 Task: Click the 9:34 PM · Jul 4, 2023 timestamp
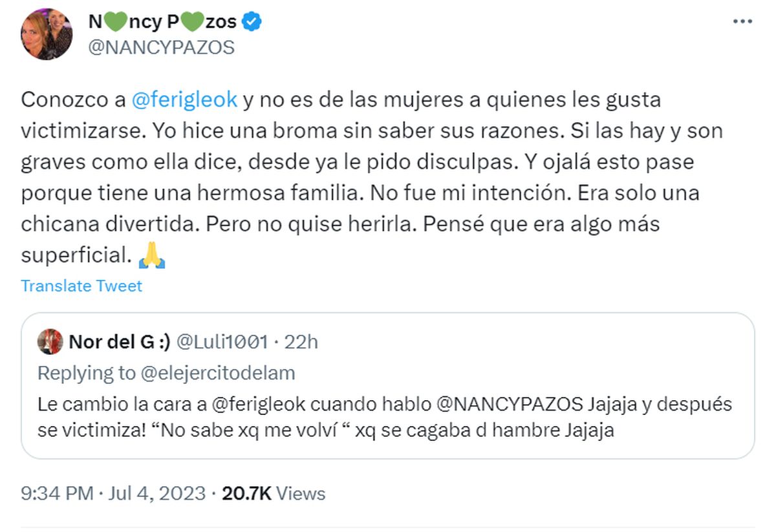point(113,494)
